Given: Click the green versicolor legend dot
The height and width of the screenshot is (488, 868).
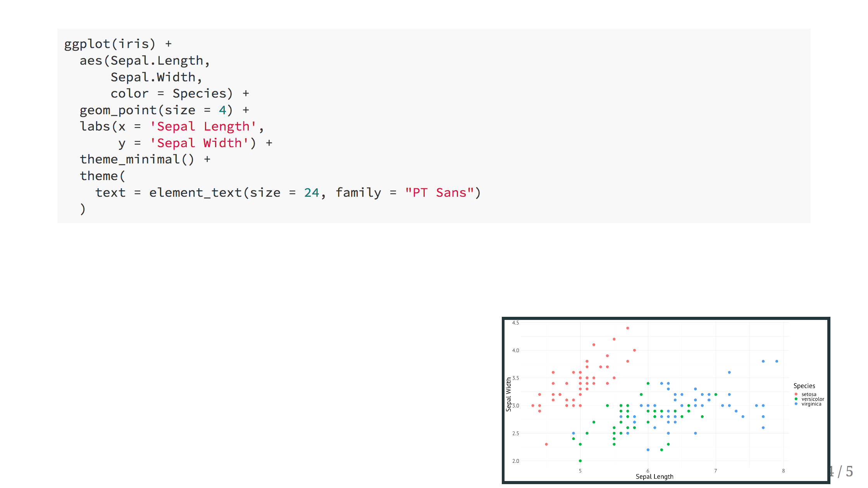Looking at the screenshot, I should coord(796,399).
